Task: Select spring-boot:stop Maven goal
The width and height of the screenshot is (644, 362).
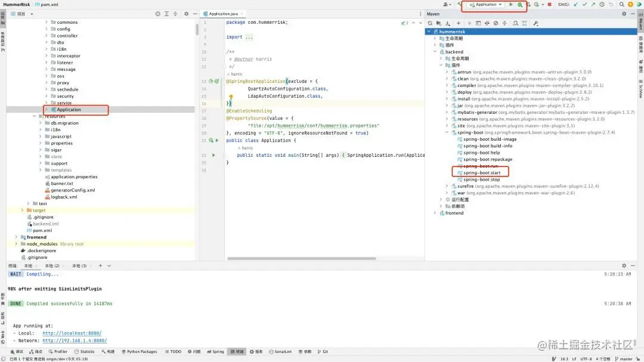Action: pyautogui.click(x=481, y=180)
